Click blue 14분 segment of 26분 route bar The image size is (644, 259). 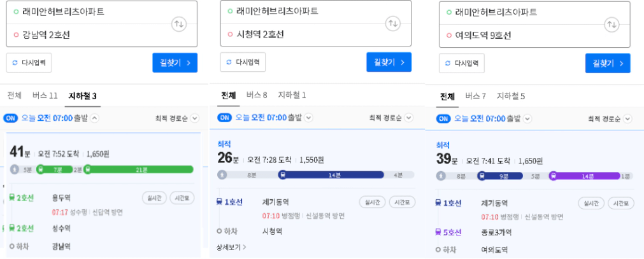[331, 175]
